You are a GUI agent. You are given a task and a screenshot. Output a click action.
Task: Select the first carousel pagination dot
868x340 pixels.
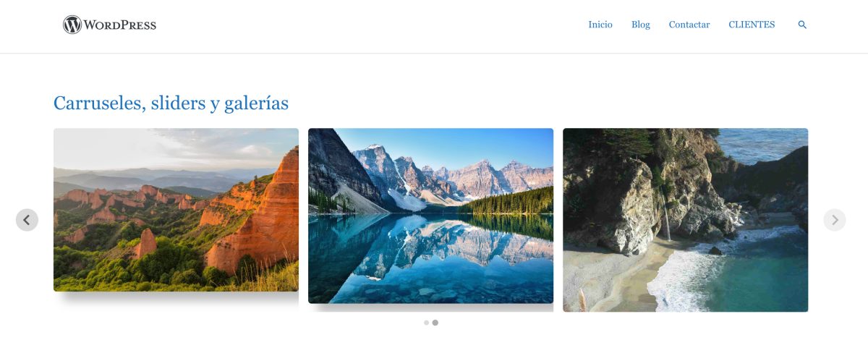(x=427, y=323)
